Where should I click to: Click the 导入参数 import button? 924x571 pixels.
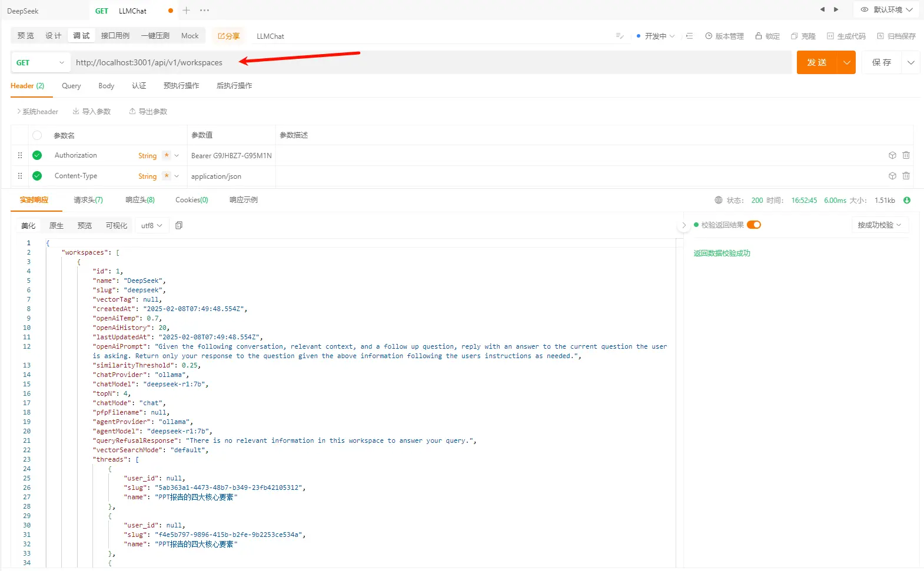click(x=92, y=112)
